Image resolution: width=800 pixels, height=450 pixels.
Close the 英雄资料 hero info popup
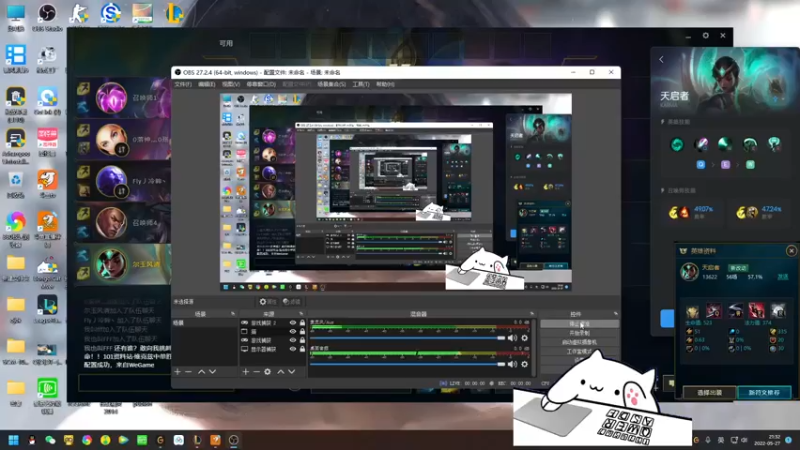click(791, 251)
